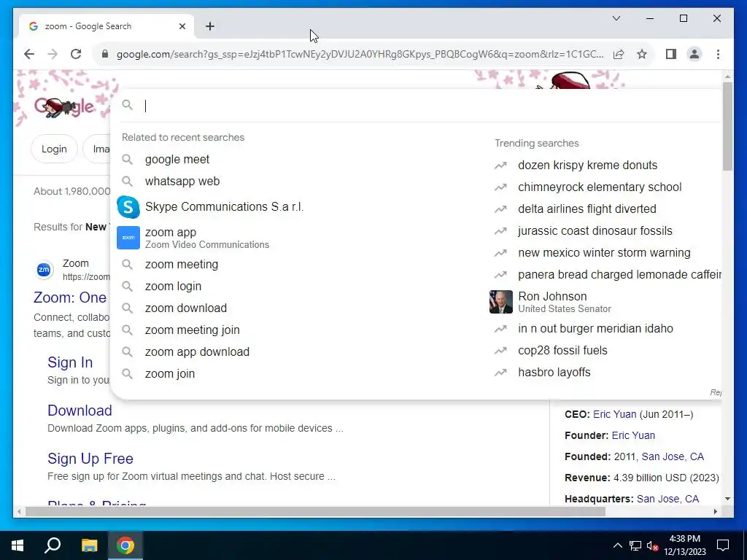Show hidden system tray icons

click(617, 545)
